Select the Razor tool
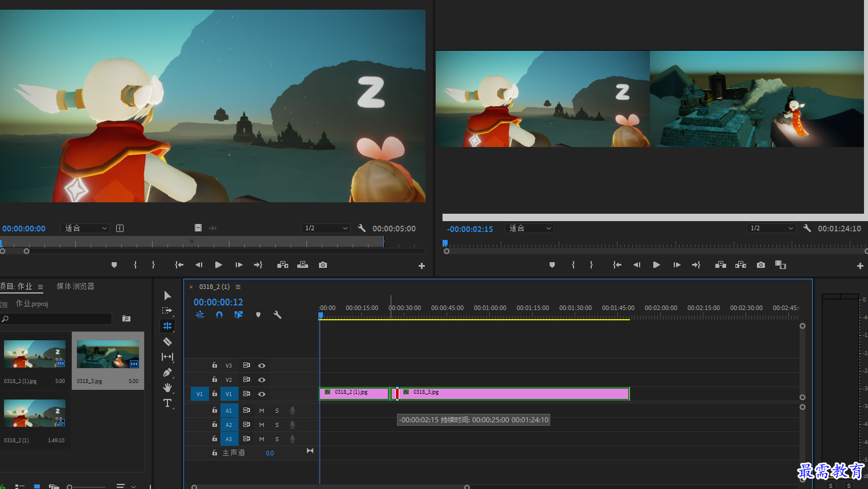 167,341
